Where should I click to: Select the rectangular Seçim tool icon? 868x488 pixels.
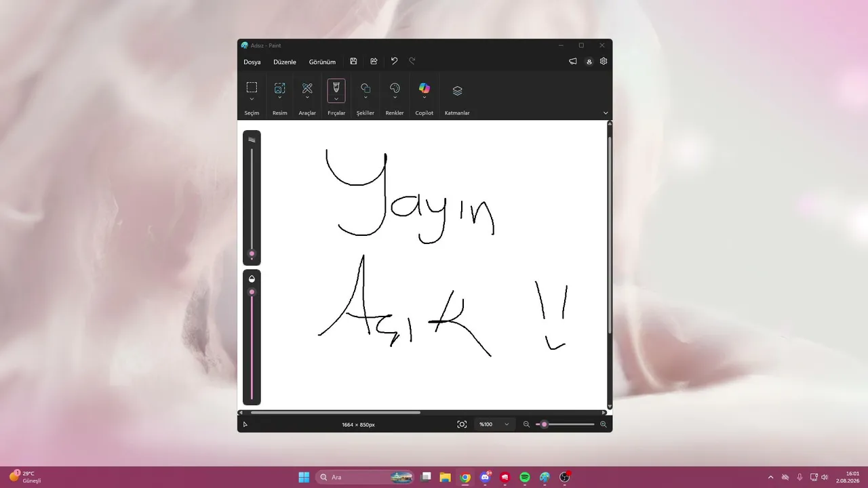click(x=252, y=87)
